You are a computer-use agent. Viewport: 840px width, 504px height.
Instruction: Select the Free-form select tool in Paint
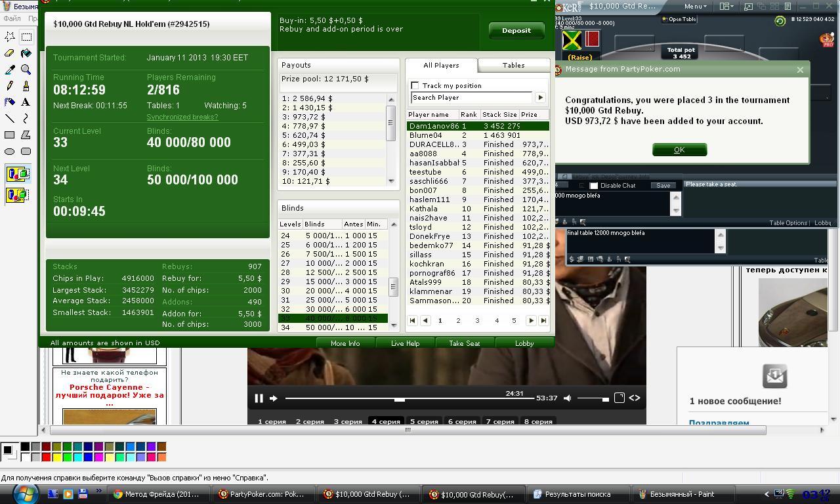point(10,37)
